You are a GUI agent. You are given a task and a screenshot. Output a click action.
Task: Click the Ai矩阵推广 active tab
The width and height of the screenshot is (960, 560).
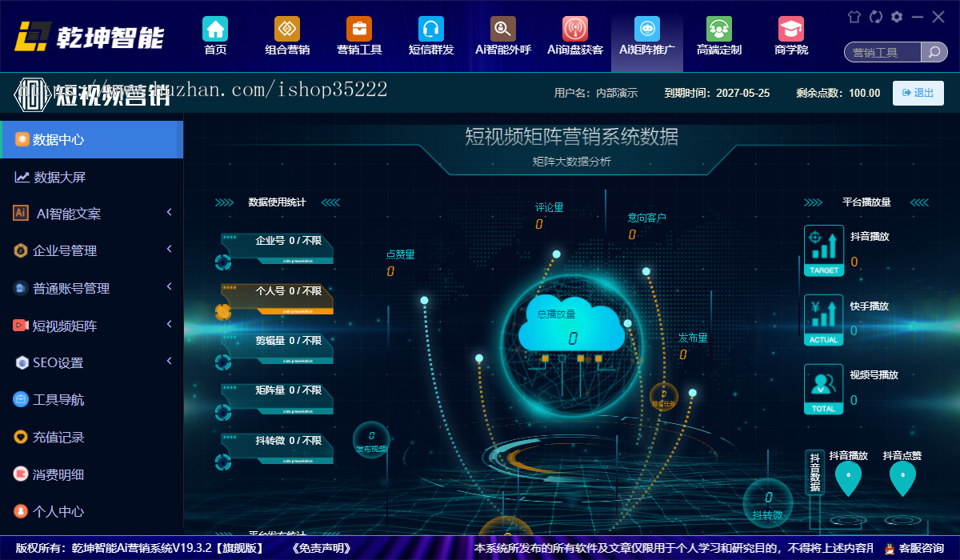point(647,36)
